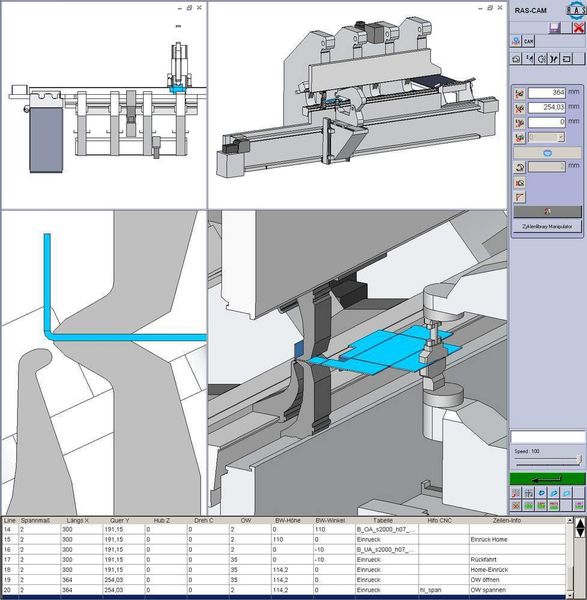Click fifth icon showing a rectangle outline
This screenshot has width=587, height=600.
pos(566,59)
